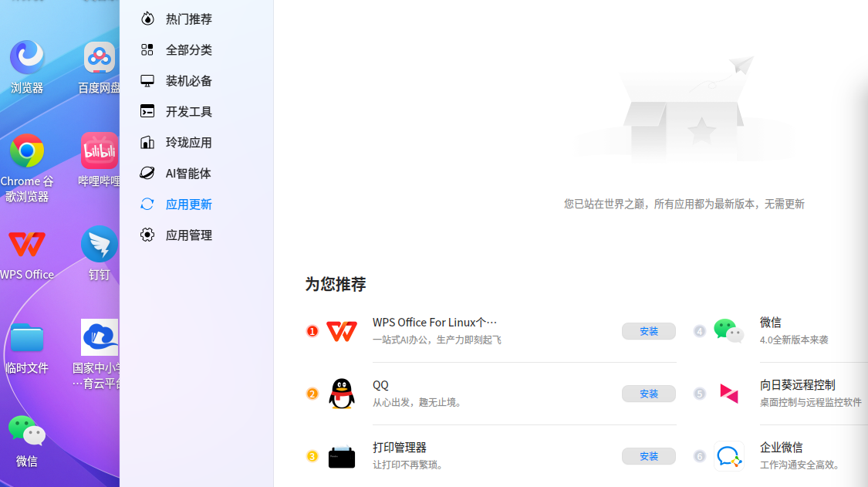Viewport: 868px width, 487px height.
Task: Open the QQ penguin app logo
Action: [342, 394]
